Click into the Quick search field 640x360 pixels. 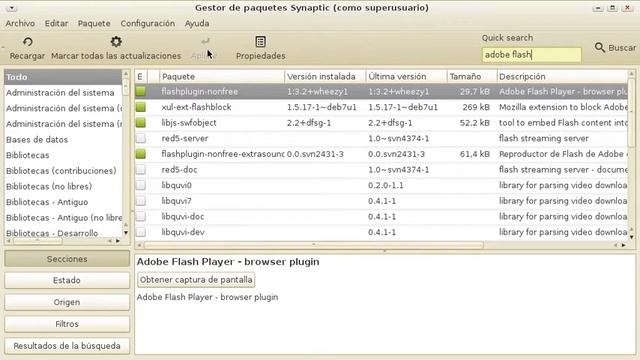click(531, 55)
